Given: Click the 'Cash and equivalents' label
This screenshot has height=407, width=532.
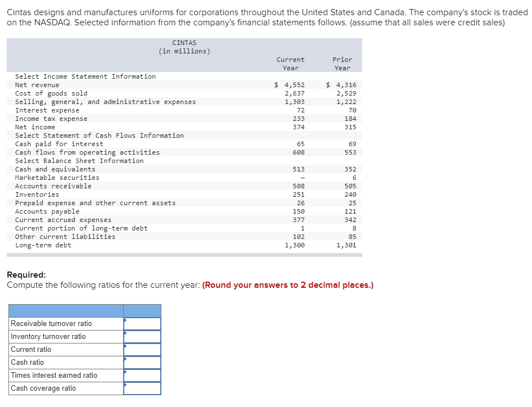Looking at the screenshot, I should pos(55,169).
